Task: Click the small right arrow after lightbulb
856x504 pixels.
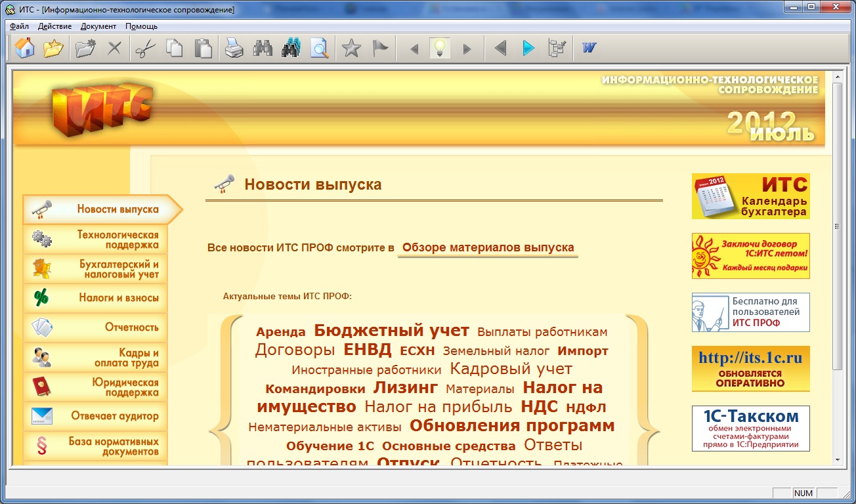Action: [x=467, y=49]
